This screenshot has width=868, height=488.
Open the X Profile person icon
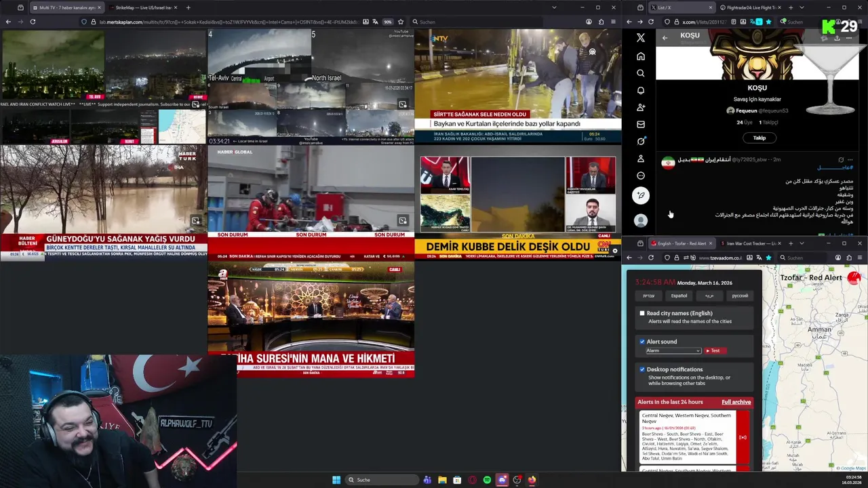[x=640, y=159]
